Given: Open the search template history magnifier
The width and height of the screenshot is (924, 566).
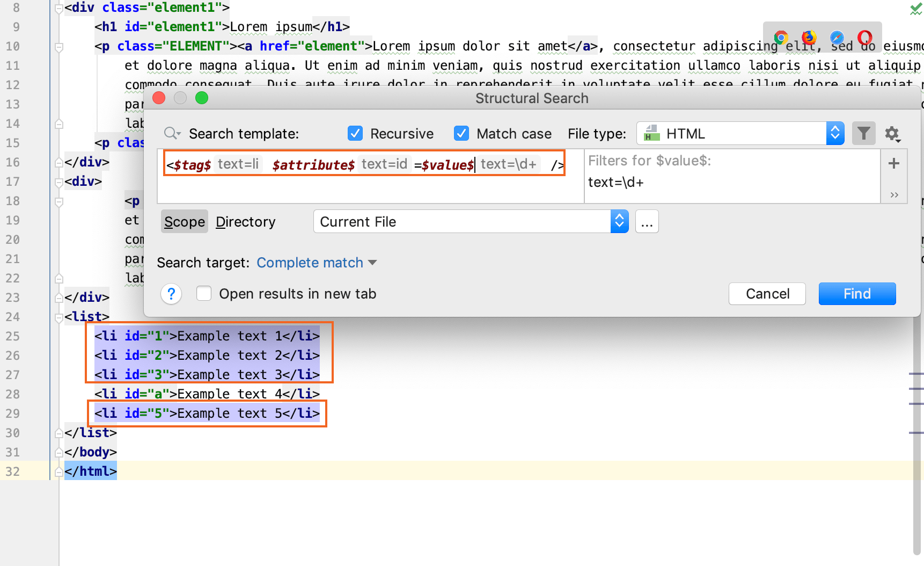Looking at the screenshot, I should coord(171,133).
